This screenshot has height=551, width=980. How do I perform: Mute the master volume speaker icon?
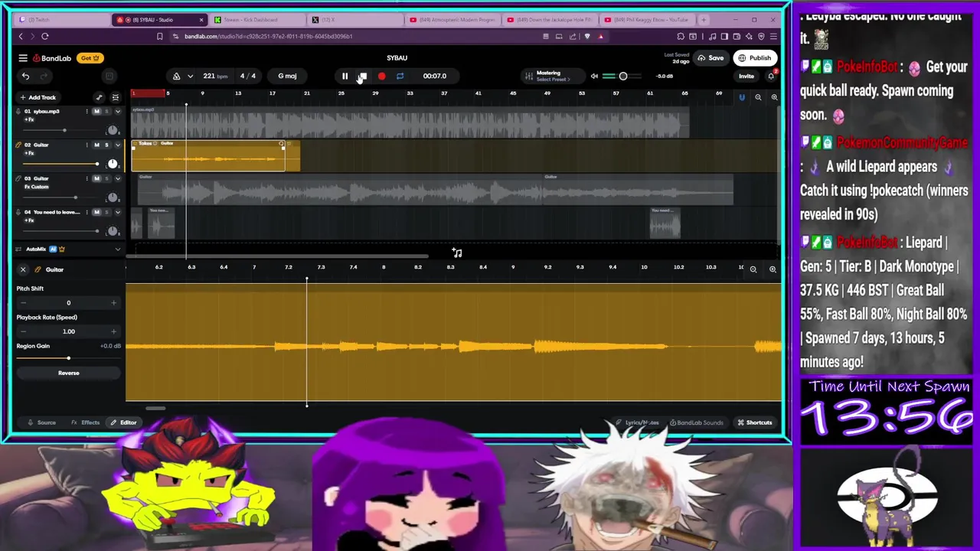tap(594, 76)
